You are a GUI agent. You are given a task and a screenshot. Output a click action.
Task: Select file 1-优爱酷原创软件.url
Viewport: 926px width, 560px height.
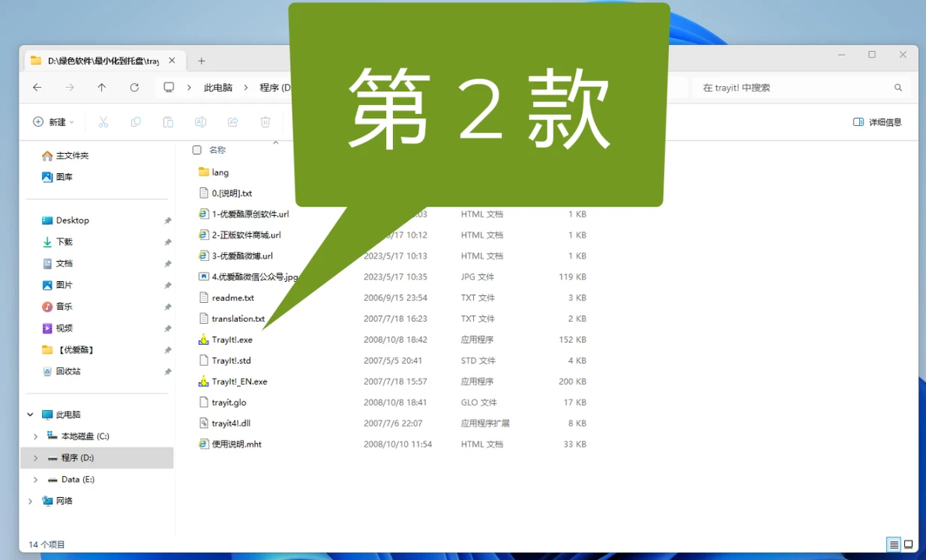point(250,214)
